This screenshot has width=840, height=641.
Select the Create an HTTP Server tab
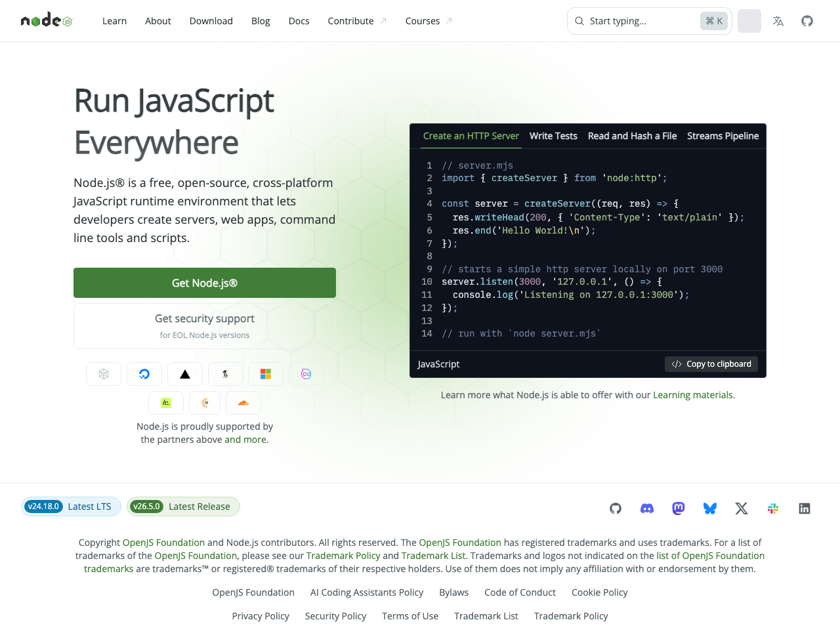tap(471, 136)
